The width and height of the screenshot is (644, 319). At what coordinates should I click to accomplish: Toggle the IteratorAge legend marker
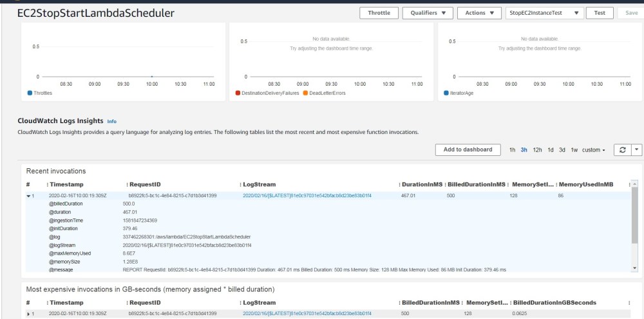click(x=446, y=93)
